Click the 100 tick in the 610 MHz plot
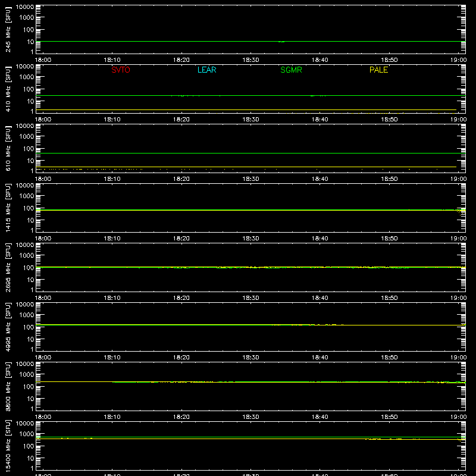The width and height of the screenshot is (476, 476). (x=29, y=149)
